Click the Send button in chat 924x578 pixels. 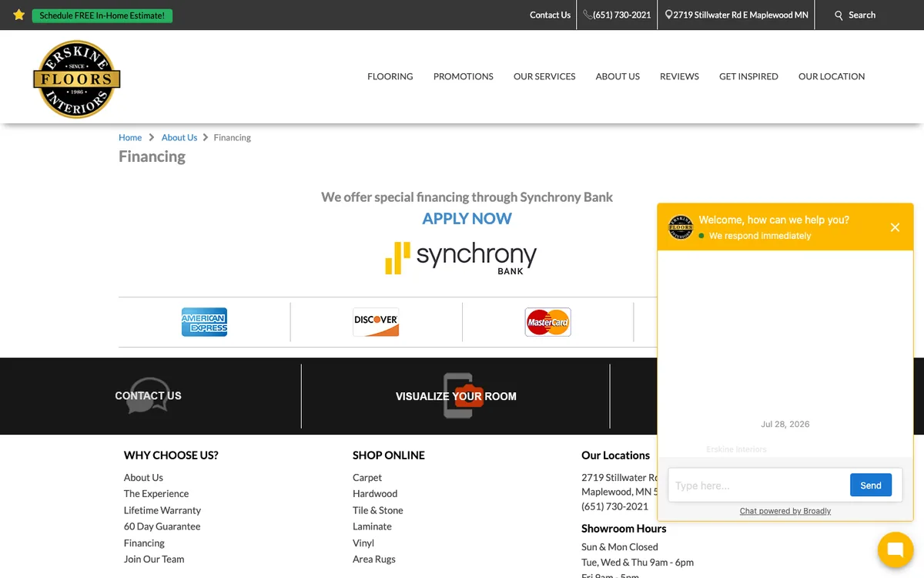pyautogui.click(x=871, y=486)
